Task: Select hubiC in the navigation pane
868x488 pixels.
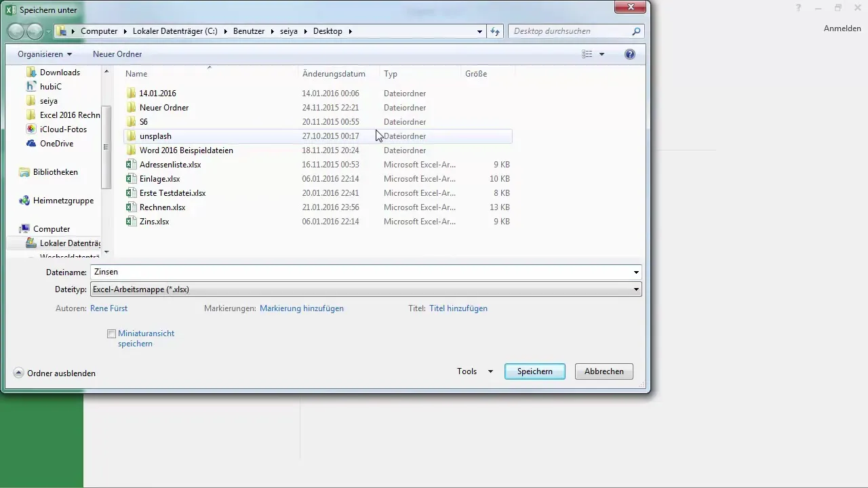Action: click(x=50, y=87)
